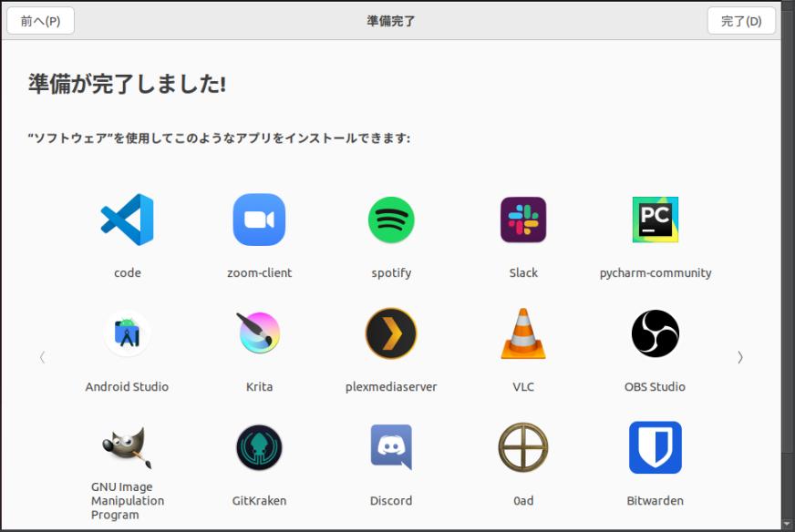Click the Plex media server icon
The height and width of the screenshot is (532, 795).
click(x=391, y=333)
